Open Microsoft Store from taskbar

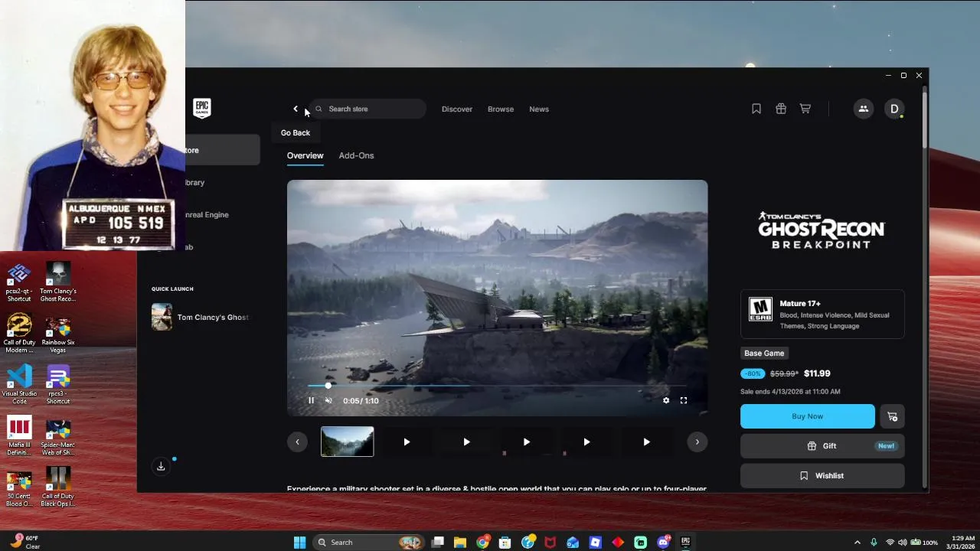505,543
